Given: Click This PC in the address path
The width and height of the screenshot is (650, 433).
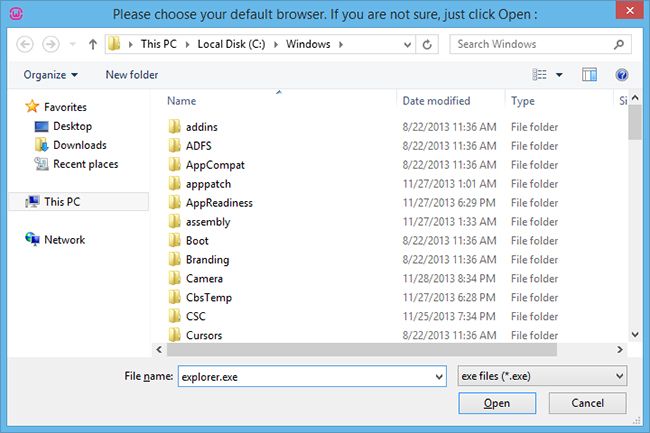Looking at the screenshot, I should 159,44.
